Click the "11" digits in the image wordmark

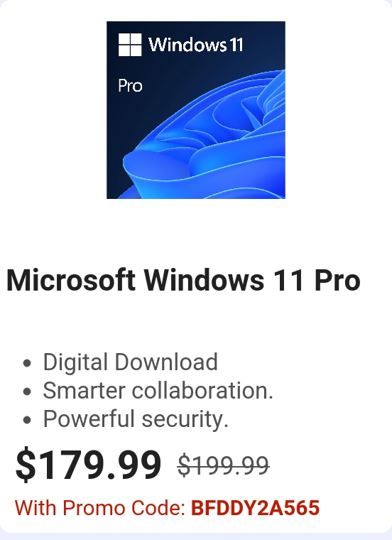click(236, 45)
